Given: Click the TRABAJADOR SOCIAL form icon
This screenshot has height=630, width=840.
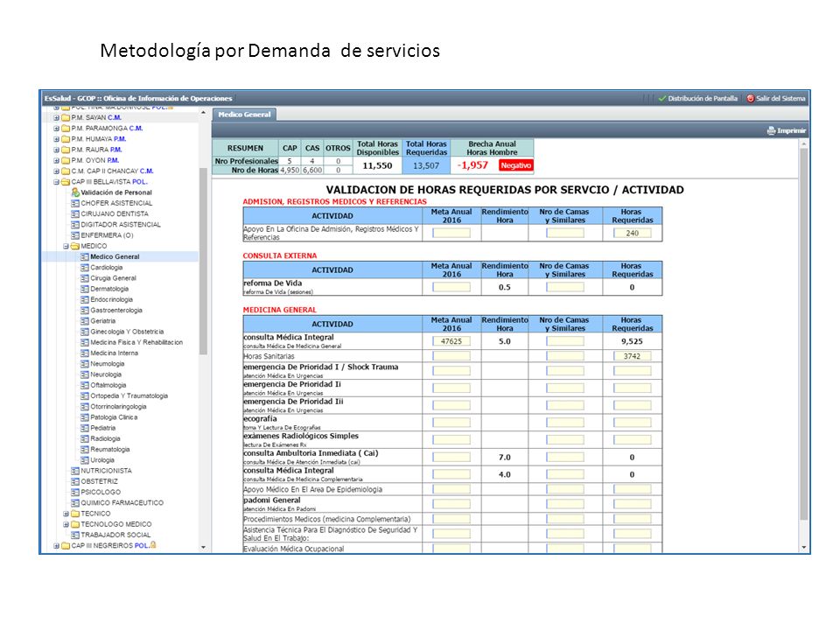Looking at the screenshot, I should point(75,535).
